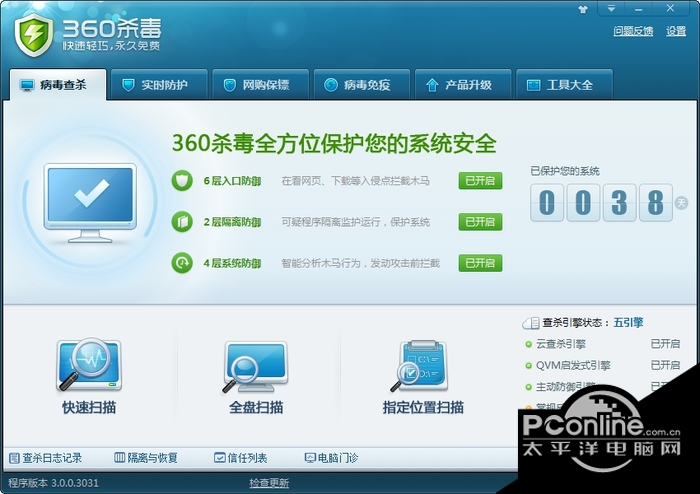Open the 工具大全 tab
Viewport: 700px width, 494px height.
click(564, 84)
